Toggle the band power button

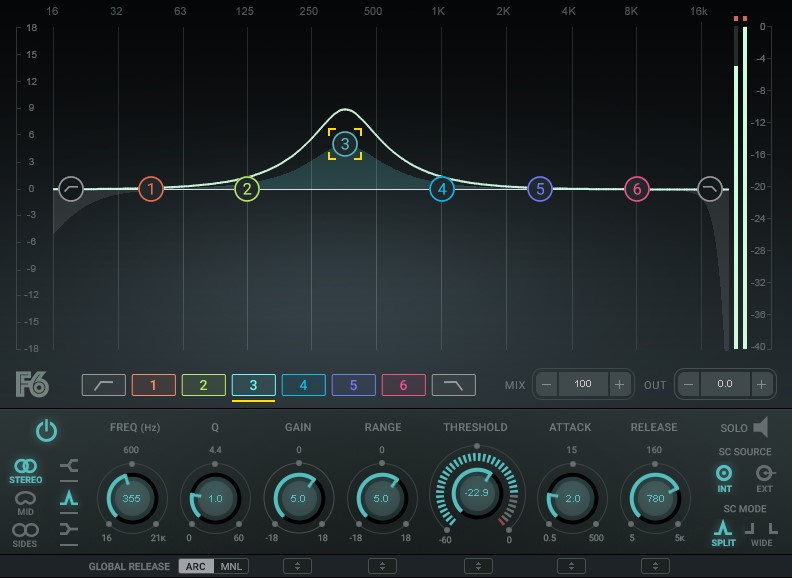[x=47, y=431]
